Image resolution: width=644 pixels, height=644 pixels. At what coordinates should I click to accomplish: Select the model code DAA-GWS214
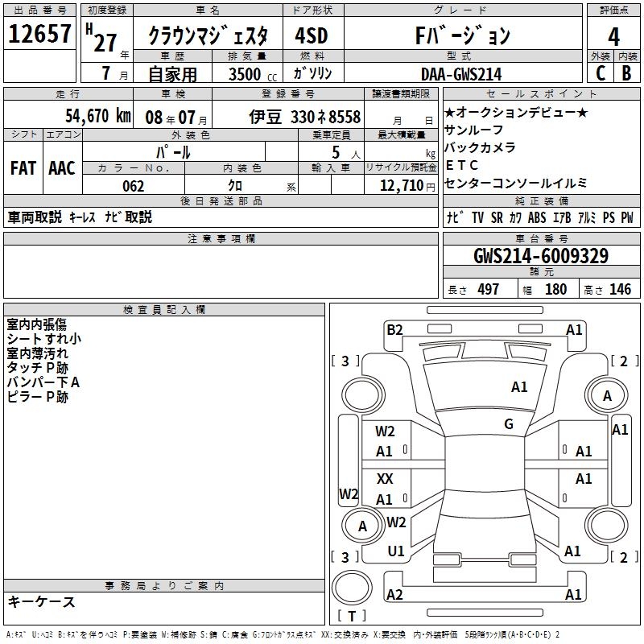(x=461, y=74)
